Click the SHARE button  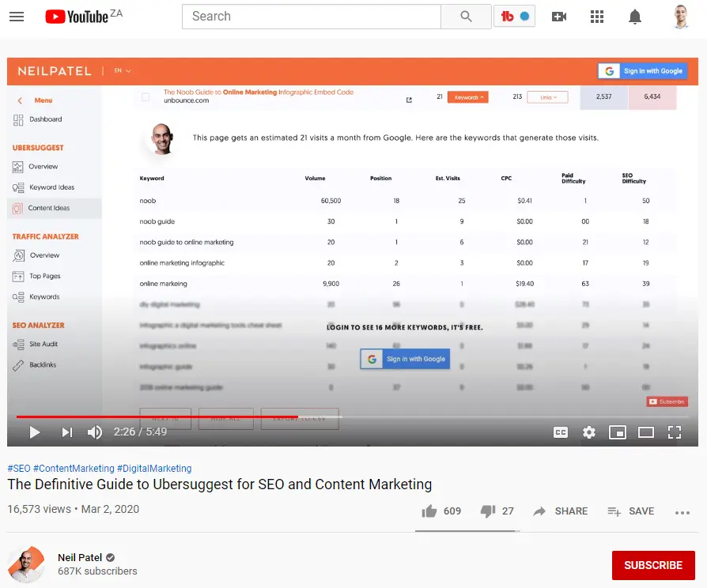click(561, 511)
